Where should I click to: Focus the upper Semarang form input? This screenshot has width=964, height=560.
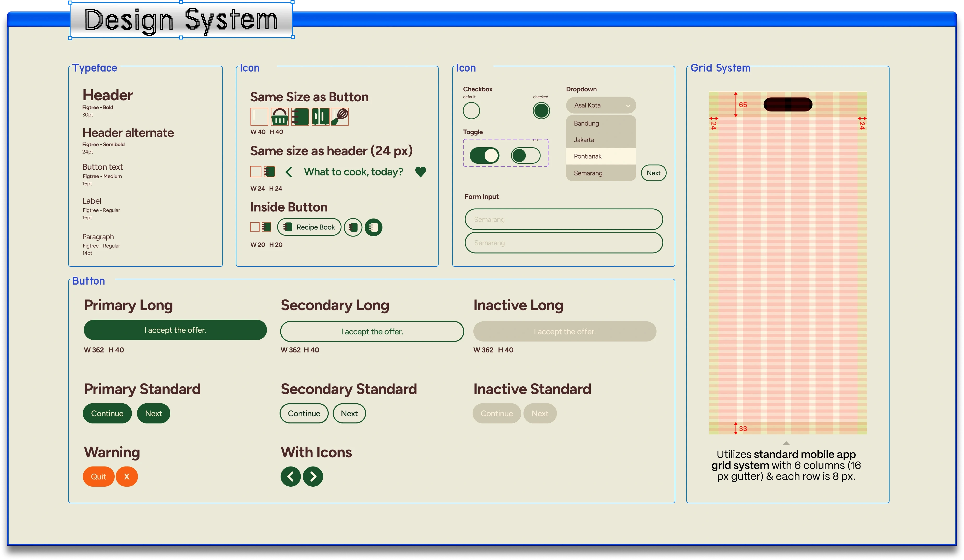coord(564,219)
